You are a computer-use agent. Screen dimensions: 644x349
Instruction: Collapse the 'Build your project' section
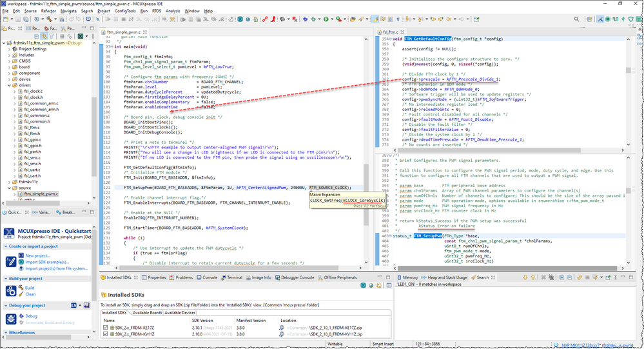coord(5,278)
